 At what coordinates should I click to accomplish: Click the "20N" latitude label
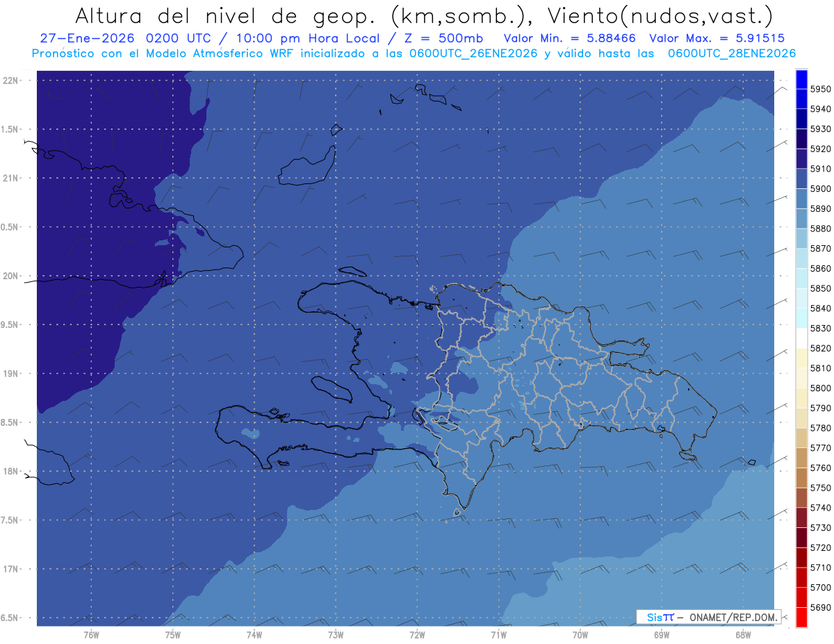[11, 276]
